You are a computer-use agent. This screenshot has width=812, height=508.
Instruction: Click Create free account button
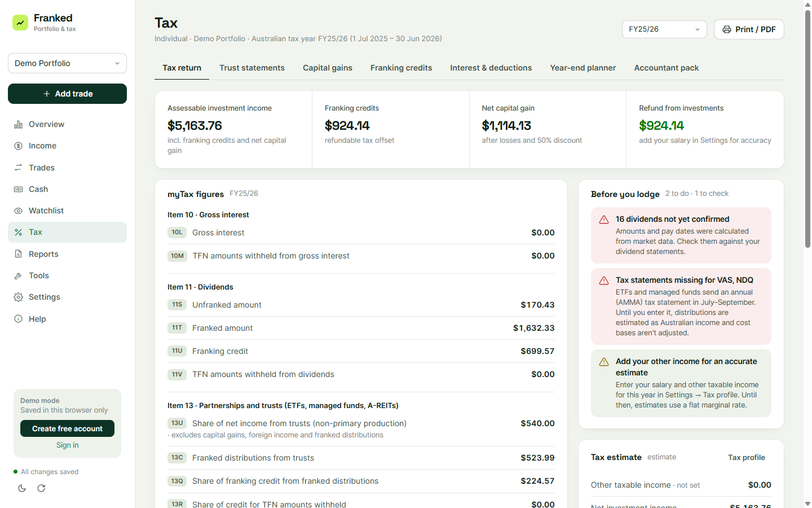[x=67, y=428]
